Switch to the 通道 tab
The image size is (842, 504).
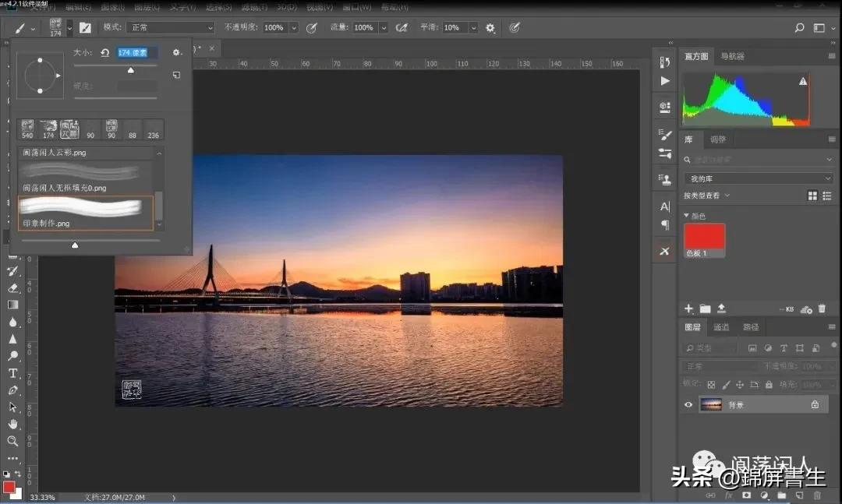[721, 327]
